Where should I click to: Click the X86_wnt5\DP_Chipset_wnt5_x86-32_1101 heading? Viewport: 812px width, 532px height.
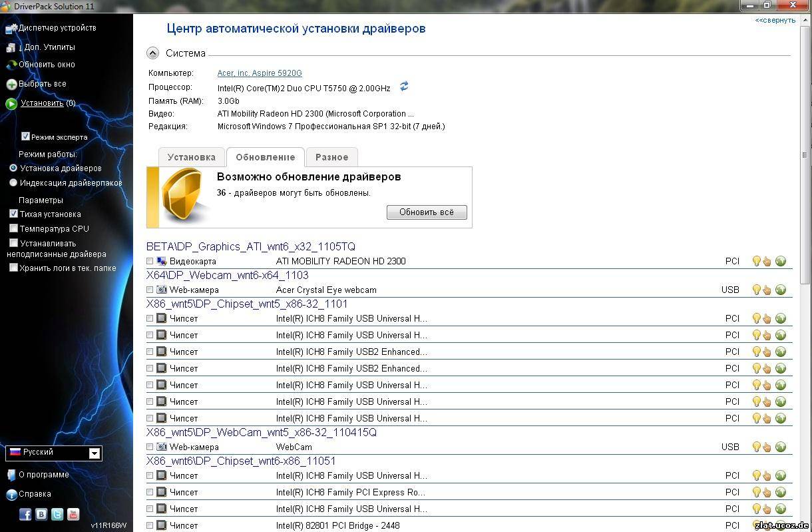[247, 304]
